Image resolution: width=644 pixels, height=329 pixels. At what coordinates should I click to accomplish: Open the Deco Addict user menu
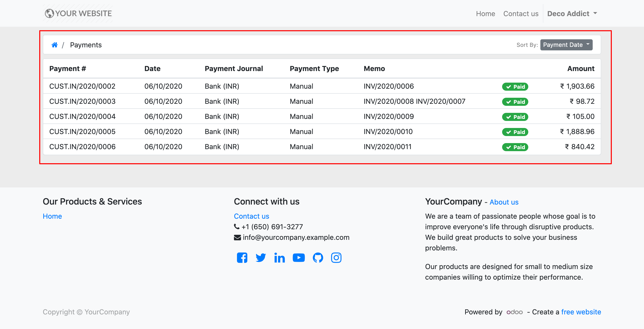coord(572,14)
